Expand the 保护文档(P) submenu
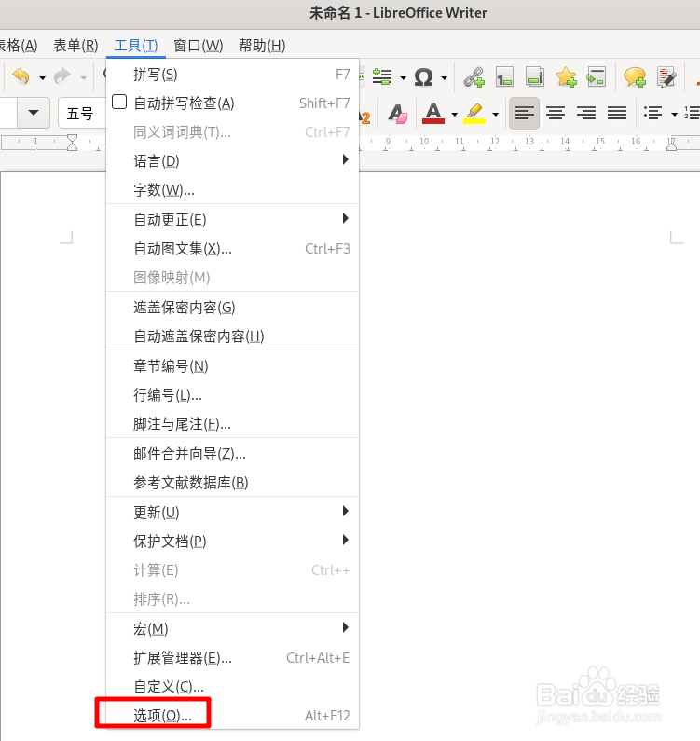 coord(232,542)
